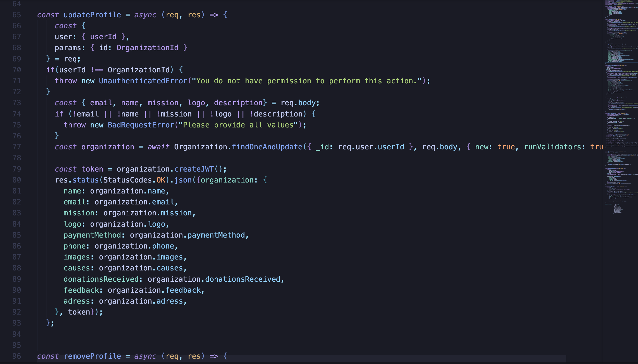Click the minimap highlighted viewport slider

(621, 63)
